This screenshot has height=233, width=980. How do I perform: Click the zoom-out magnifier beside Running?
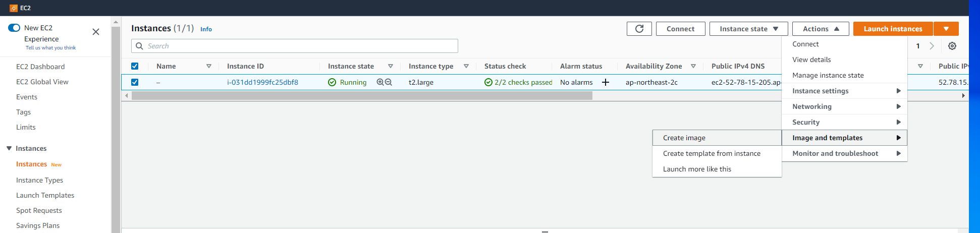[389, 82]
